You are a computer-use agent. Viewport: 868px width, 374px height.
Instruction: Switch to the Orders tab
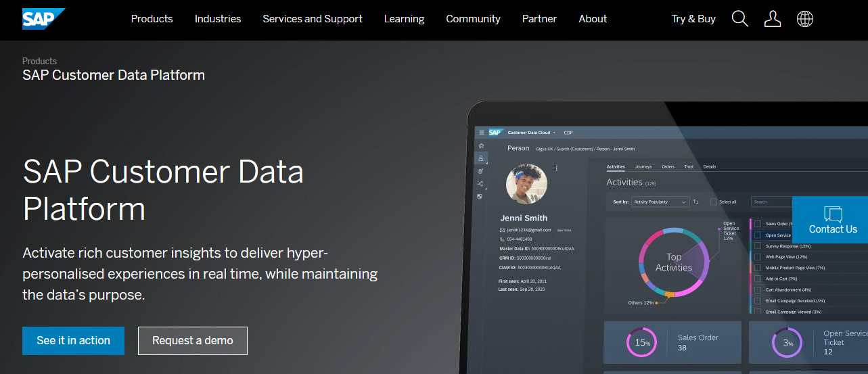(668, 166)
